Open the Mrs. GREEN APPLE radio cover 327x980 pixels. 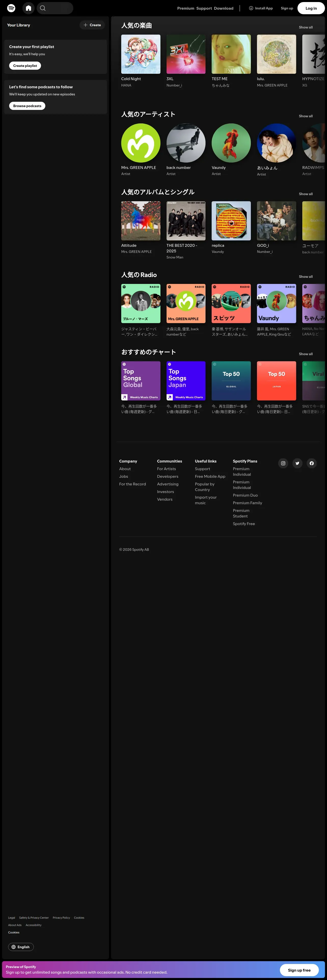point(186,304)
